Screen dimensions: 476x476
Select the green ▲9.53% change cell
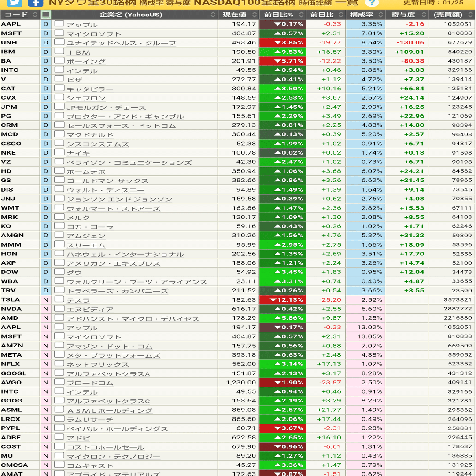[x=282, y=52]
